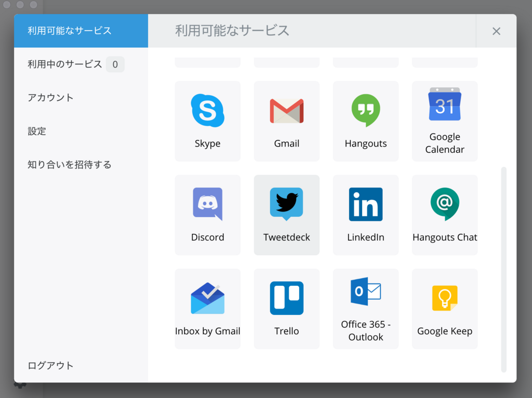Click the 0 count badge
The height and width of the screenshot is (398, 532).
[115, 64]
